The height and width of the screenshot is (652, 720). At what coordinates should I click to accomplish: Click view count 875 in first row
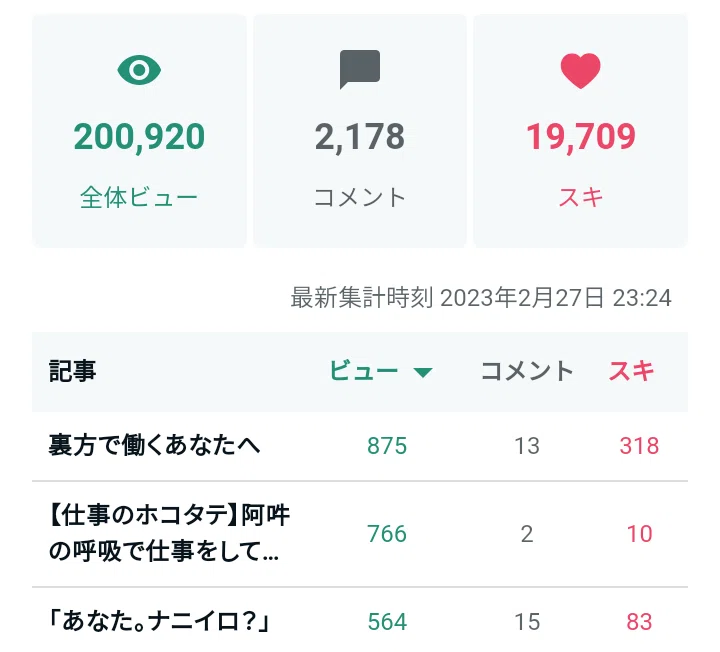coord(387,446)
